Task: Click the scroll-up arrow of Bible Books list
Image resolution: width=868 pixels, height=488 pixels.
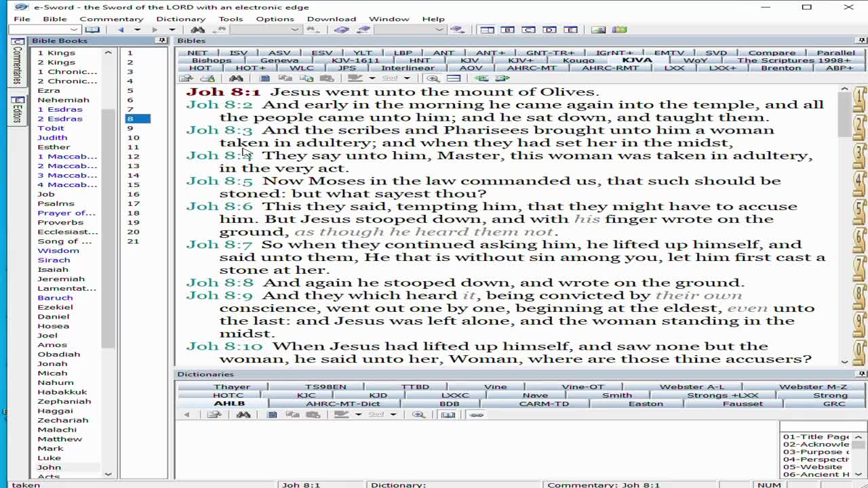Action: tap(108, 52)
